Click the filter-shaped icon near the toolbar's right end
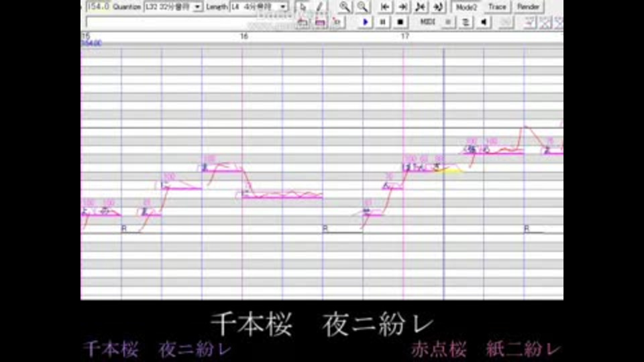This screenshot has height=362, width=644. click(529, 22)
